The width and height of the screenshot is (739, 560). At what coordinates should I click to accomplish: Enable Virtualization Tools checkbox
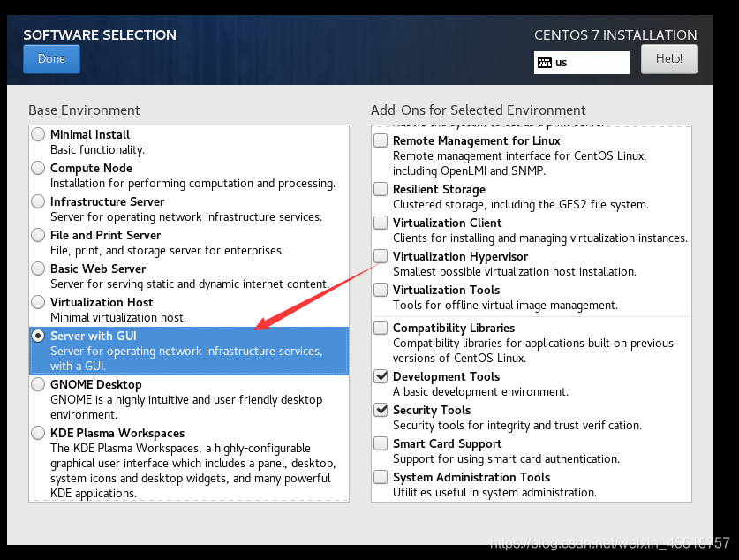[381, 290]
